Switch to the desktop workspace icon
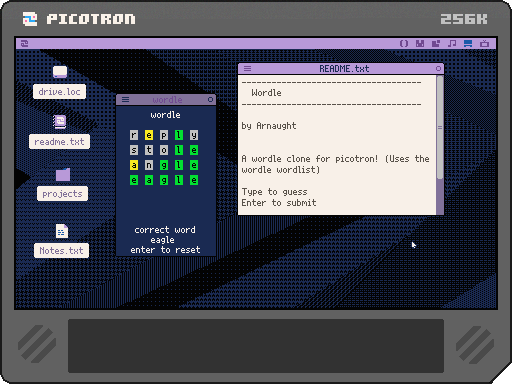 (468, 44)
